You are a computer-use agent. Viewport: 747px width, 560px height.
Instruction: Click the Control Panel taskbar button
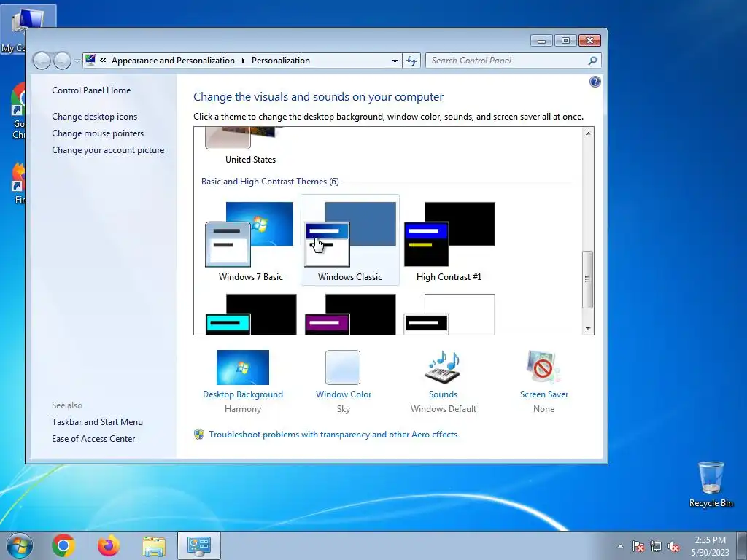point(199,545)
